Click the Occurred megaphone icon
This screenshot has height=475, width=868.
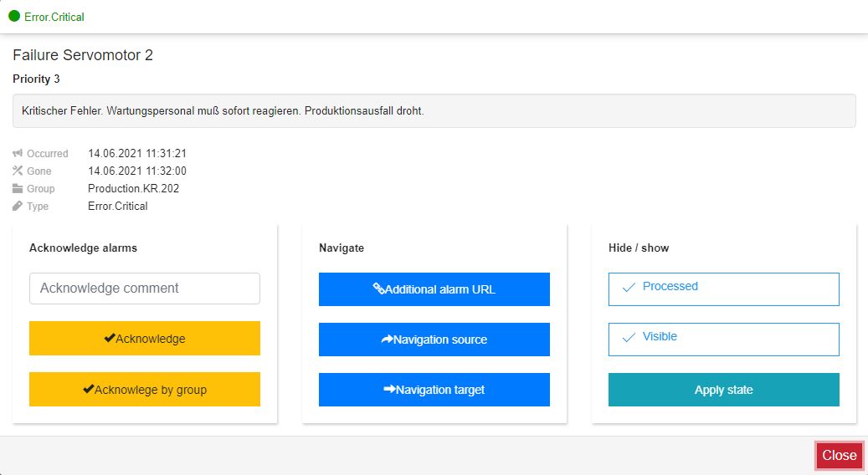point(18,153)
